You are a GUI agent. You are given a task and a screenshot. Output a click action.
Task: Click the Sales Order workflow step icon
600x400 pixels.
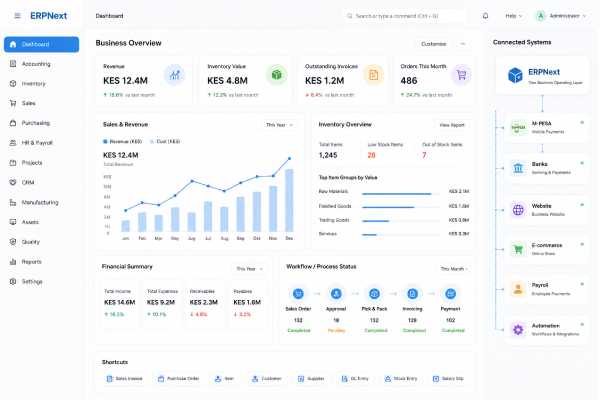(x=298, y=294)
